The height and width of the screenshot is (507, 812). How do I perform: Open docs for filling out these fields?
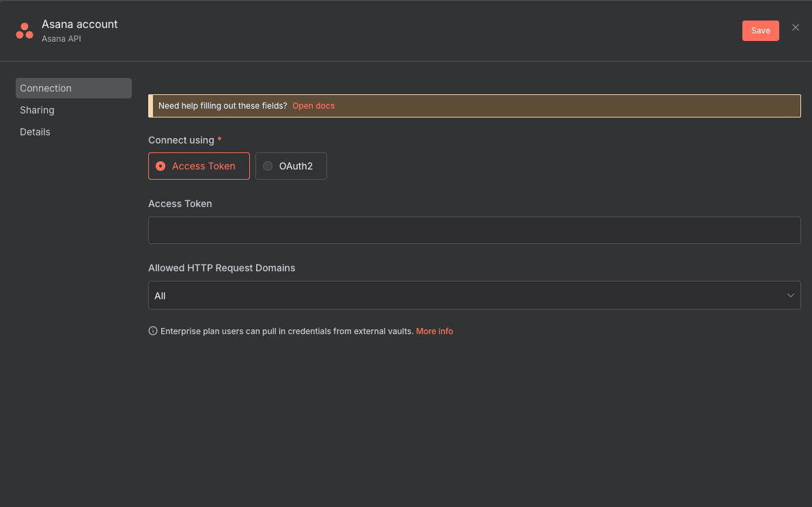point(313,105)
